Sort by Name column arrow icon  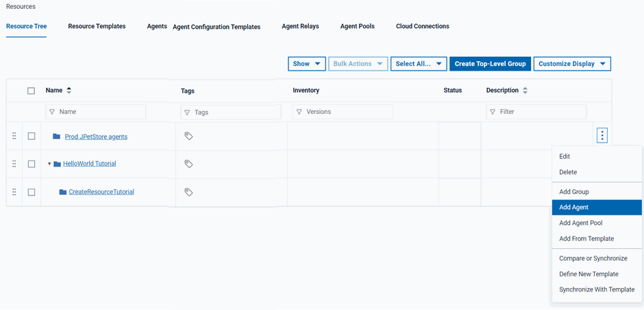pyautogui.click(x=69, y=91)
